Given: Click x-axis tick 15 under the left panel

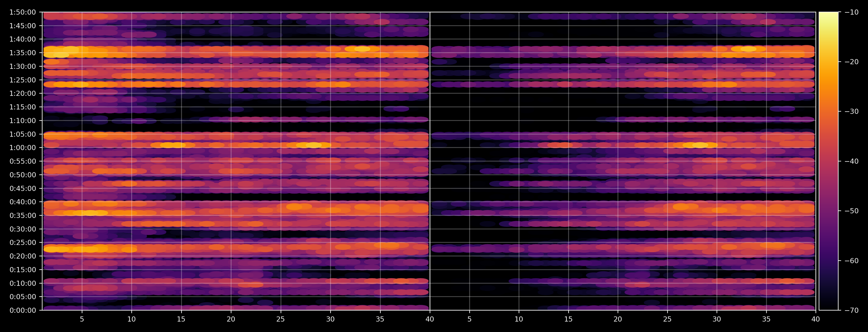Looking at the screenshot, I should click(x=181, y=319).
